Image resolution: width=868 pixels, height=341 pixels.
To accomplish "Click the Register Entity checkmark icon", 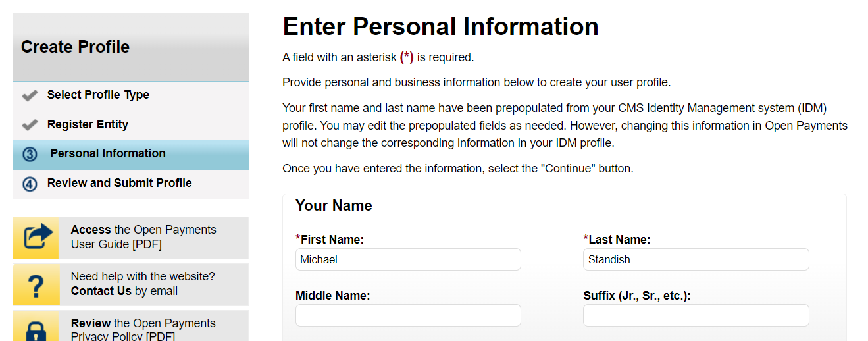I will tap(30, 125).
